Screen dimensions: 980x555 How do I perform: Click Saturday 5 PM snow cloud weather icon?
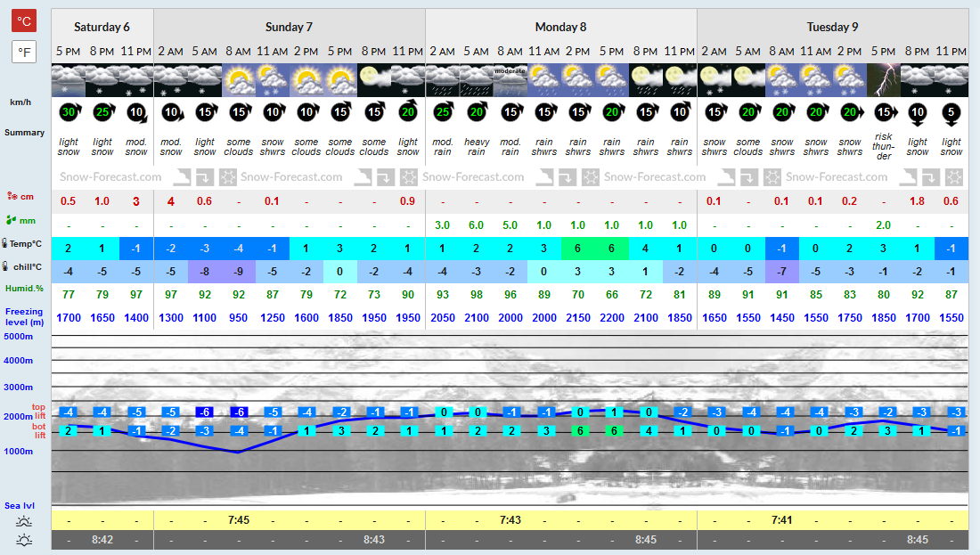tap(68, 80)
